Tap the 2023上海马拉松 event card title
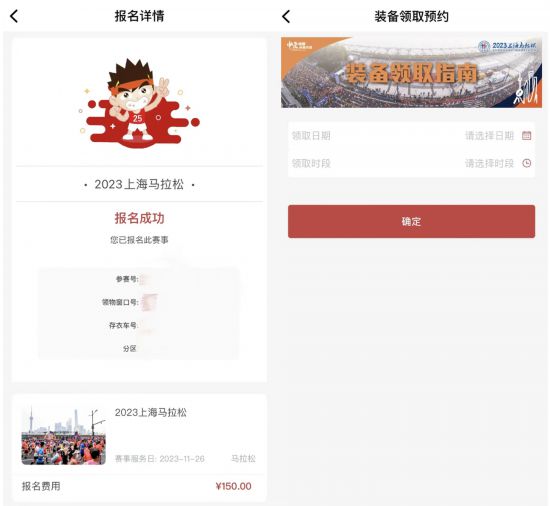Viewport: 550px width, 506px height. coord(150,412)
